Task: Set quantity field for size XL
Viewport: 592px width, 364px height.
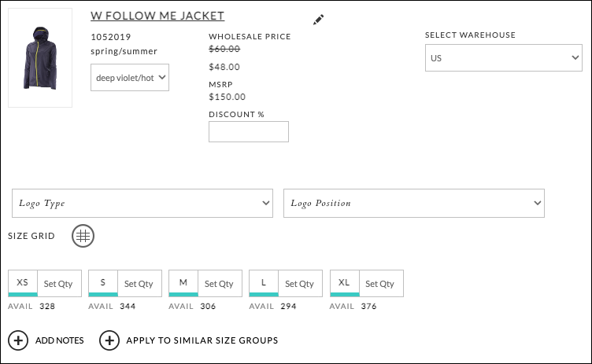Action: point(381,284)
